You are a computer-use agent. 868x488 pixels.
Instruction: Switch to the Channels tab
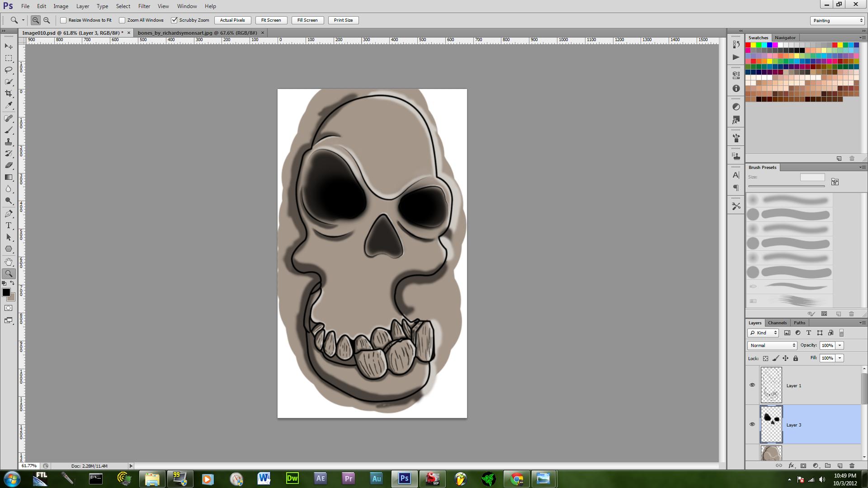(777, 323)
